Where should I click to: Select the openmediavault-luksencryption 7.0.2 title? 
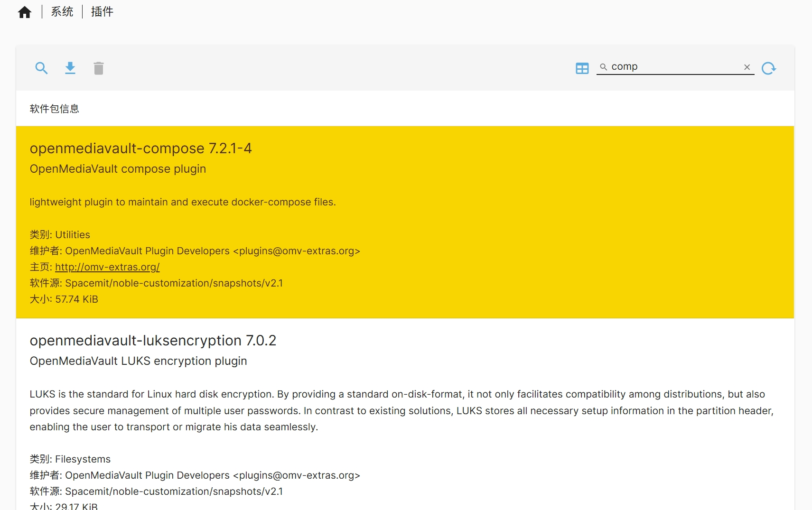(x=153, y=341)
